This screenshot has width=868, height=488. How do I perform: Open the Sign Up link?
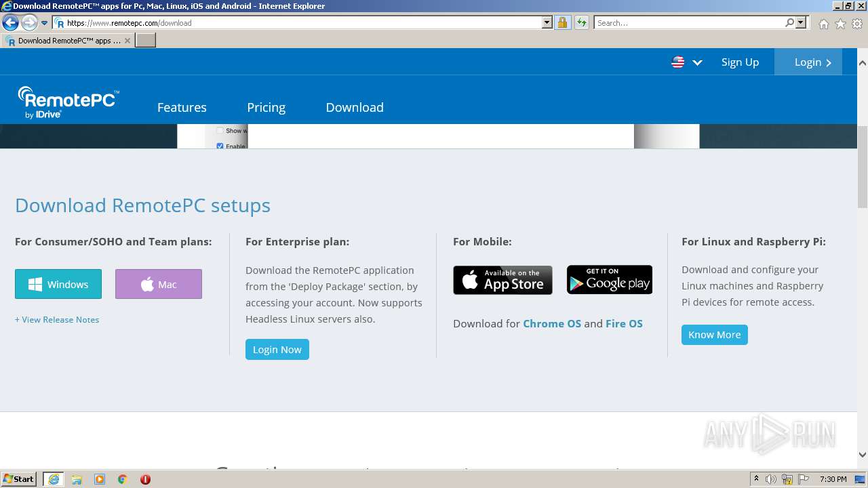[740, 62]
